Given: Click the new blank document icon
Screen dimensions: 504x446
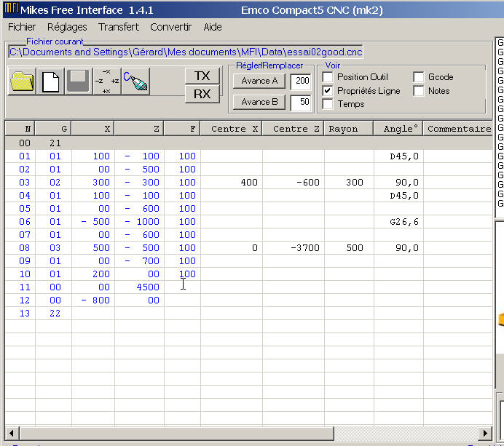Looking at the screenshot, I should click(50, 81).
